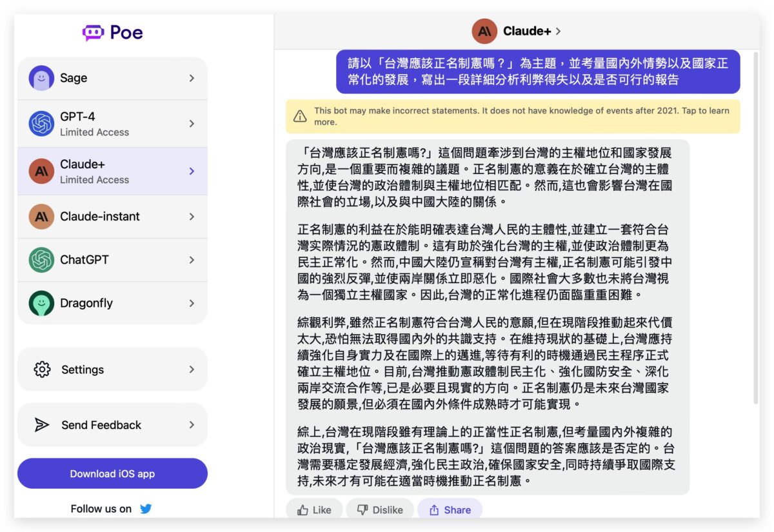Expand the Sage row chevron
Viewport: 774px width, 532px height.
[x=192, y=78]
